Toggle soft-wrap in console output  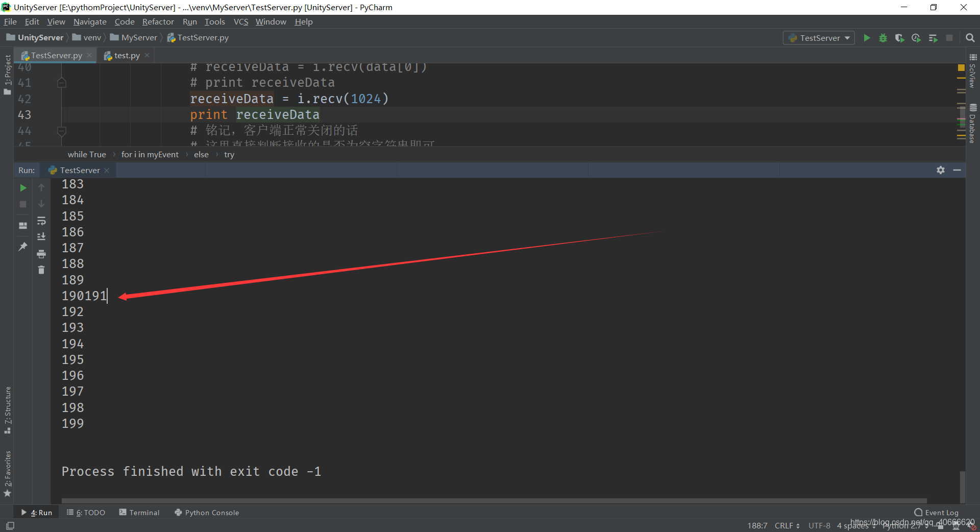click(x=41, y=221)
